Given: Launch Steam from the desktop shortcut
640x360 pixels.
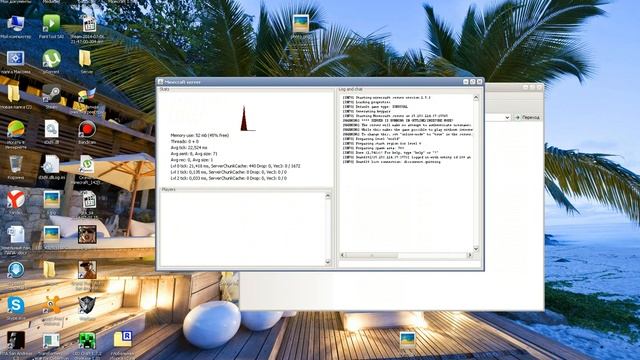Looking at the screenshot, I should 51,94.
